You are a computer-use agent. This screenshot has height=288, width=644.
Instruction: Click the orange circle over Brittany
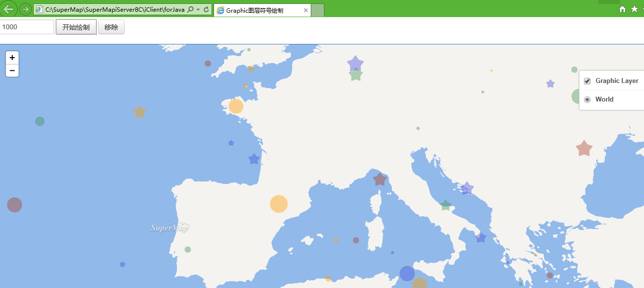click(x=236, y=106)
